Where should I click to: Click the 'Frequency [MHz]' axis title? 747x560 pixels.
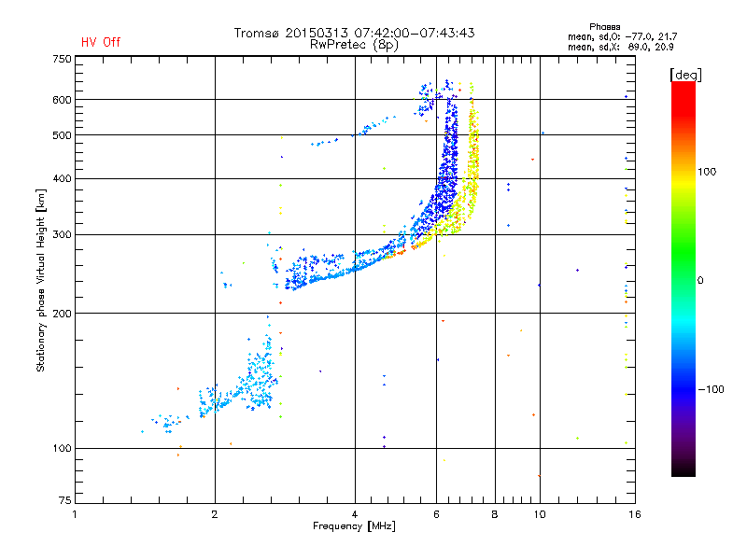(x=354, y=526)
